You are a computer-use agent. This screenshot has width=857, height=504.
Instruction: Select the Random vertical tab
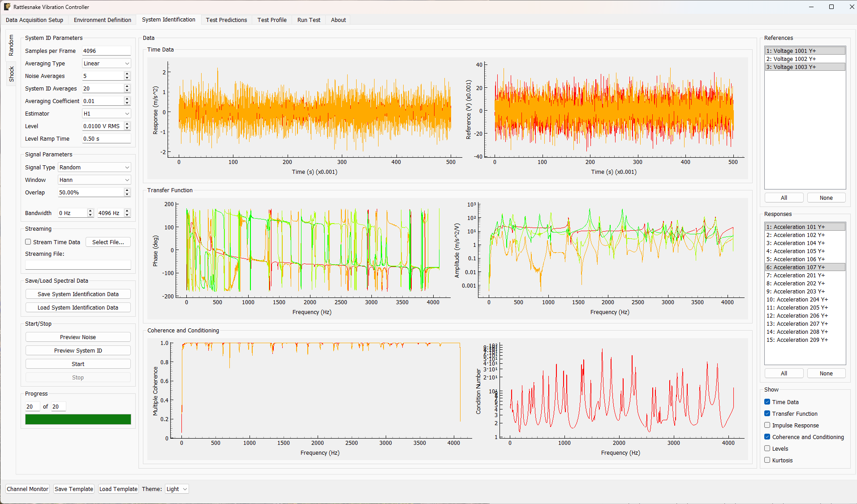(x=11, y=45)
